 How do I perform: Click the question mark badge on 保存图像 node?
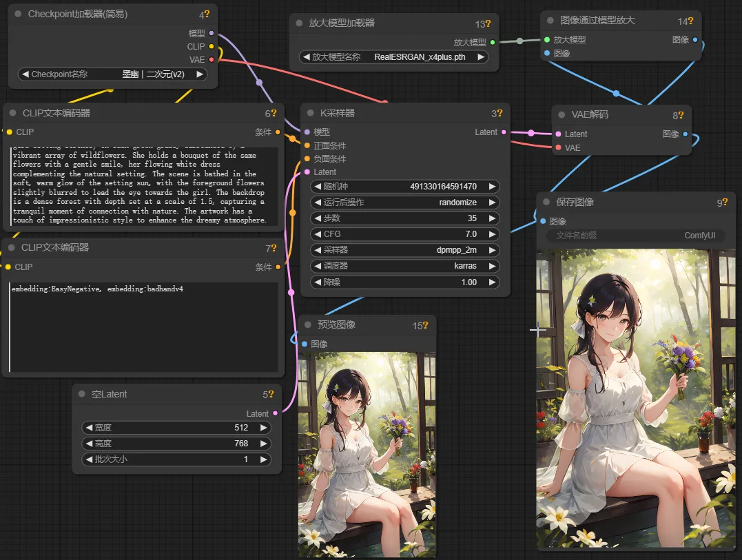[725, 203]
